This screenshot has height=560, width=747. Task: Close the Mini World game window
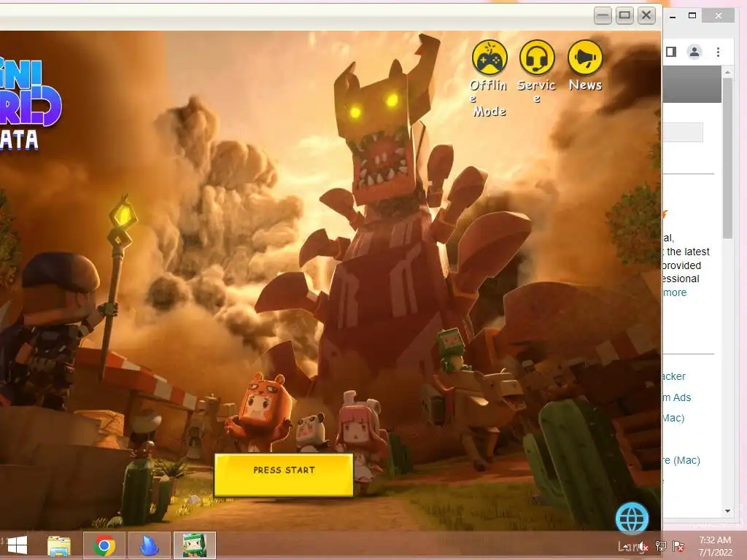646,16
